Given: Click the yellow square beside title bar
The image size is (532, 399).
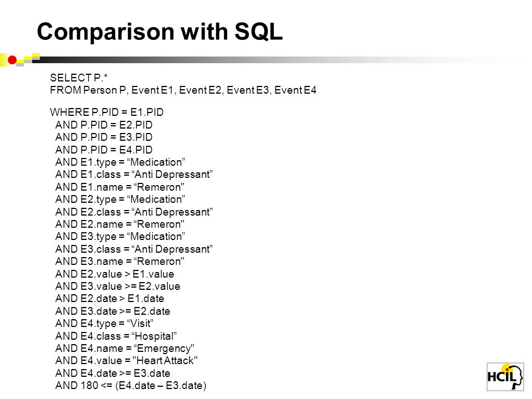Looking at the screenshot, I should pos(36,56).
